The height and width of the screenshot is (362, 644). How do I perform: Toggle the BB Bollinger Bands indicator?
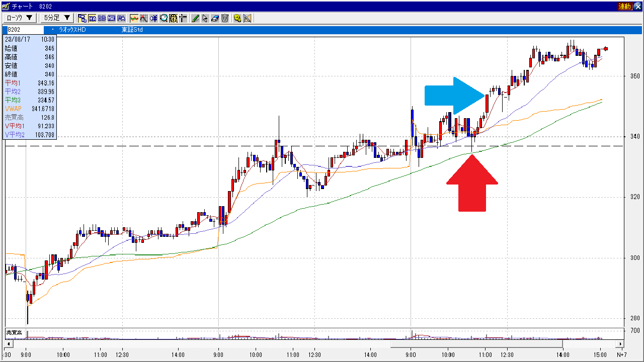pyautogui.click(x=102, y=18)
